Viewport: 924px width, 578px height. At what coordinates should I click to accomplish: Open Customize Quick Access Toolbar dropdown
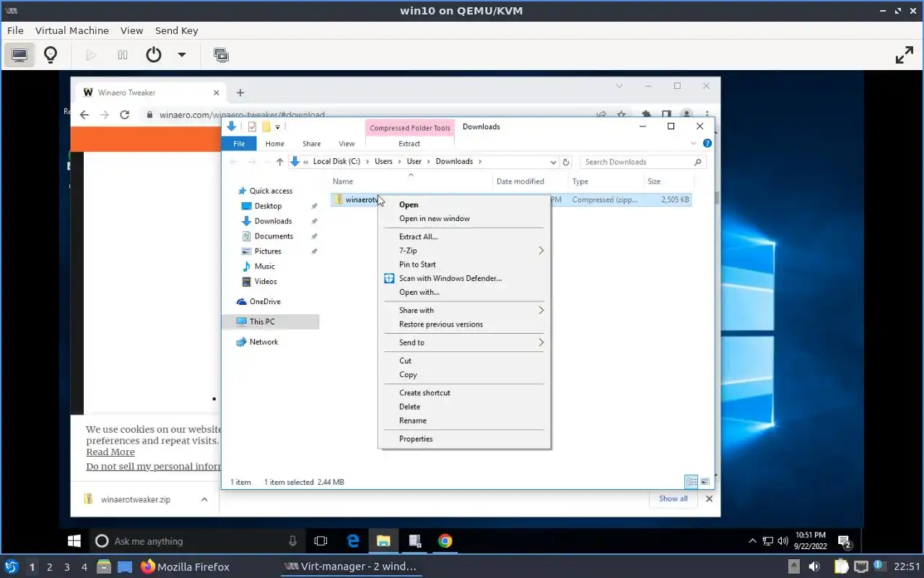click(x=278, y=127)
